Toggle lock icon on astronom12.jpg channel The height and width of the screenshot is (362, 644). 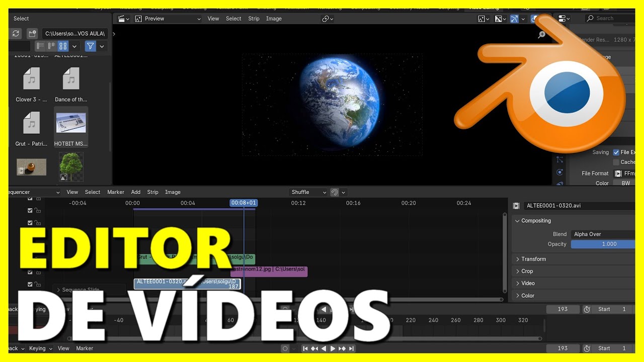coord(38,272)
